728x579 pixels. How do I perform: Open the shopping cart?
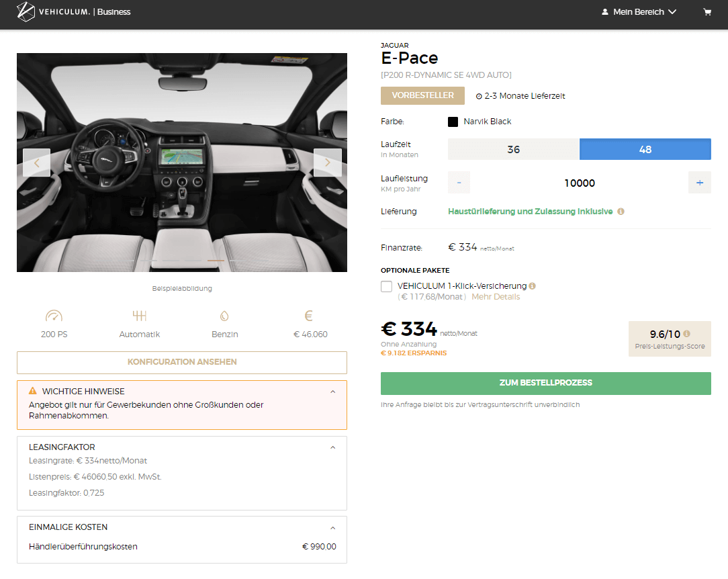(x=707, y=12)
